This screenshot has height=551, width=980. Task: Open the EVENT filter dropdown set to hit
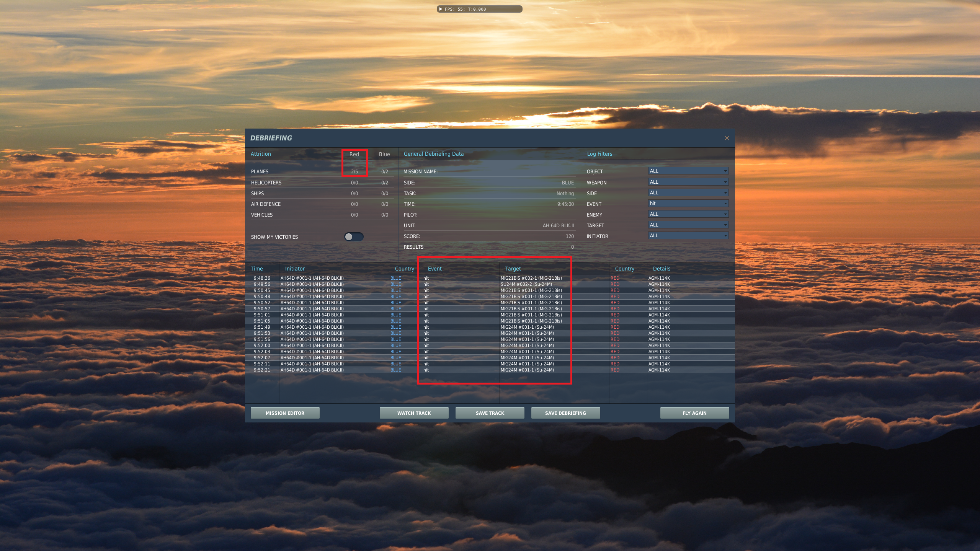coord(688,204)
